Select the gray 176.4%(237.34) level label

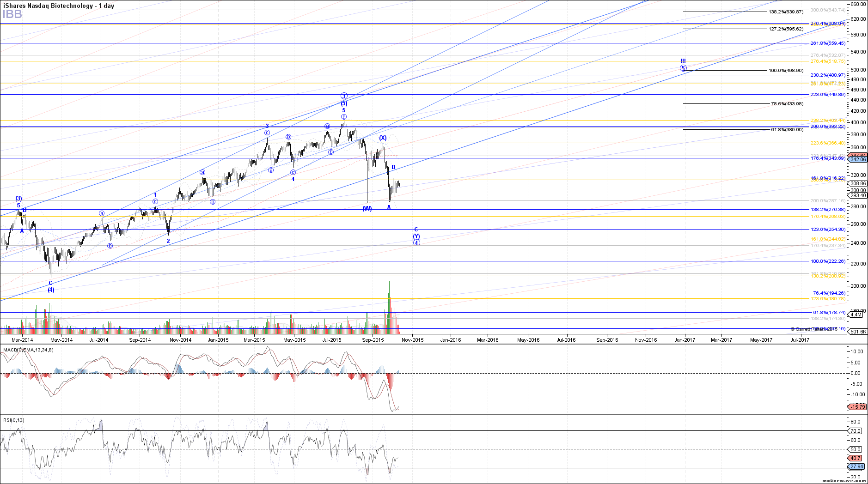pos(828,245)
